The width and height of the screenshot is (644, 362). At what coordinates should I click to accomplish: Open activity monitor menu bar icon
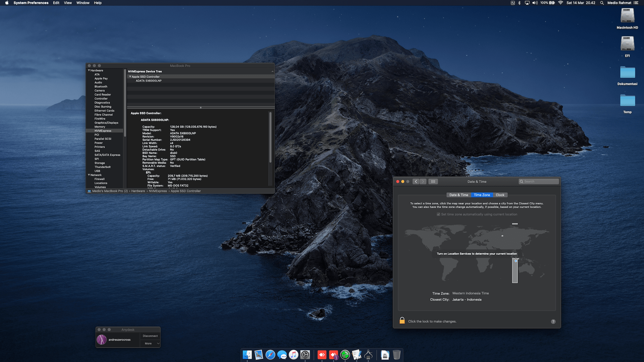click(513, 3)
